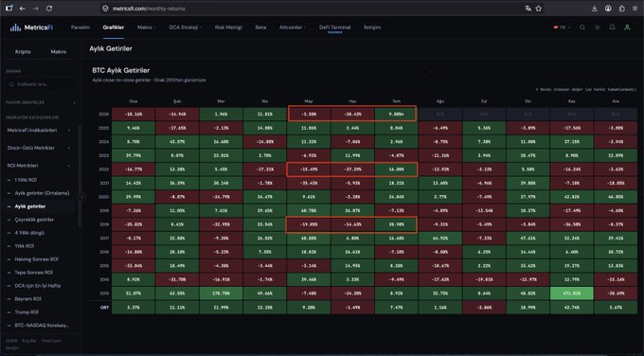The width and height of the screenshot is (644, 356).
Task: Open Çeyreklik getiriler in the sidebar
Action: (34, 220)
